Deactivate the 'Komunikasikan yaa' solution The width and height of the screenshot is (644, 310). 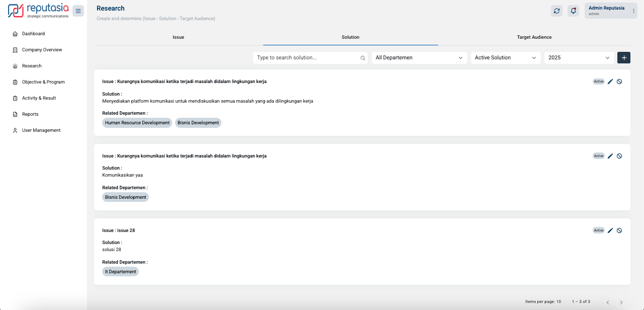click(x=619, y=156)
